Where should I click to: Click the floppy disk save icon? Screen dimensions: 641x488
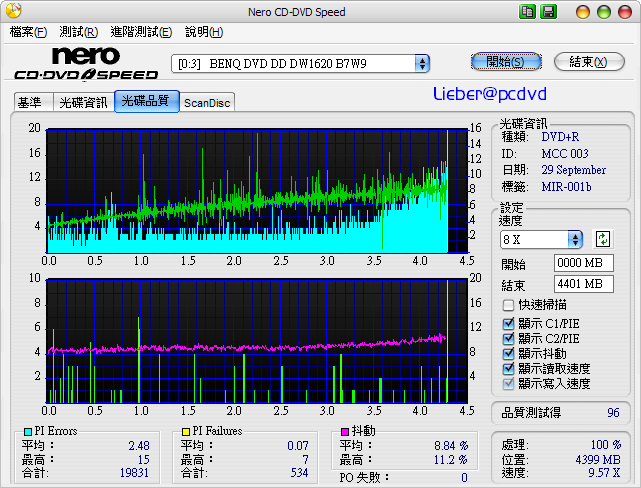(549, 11)
